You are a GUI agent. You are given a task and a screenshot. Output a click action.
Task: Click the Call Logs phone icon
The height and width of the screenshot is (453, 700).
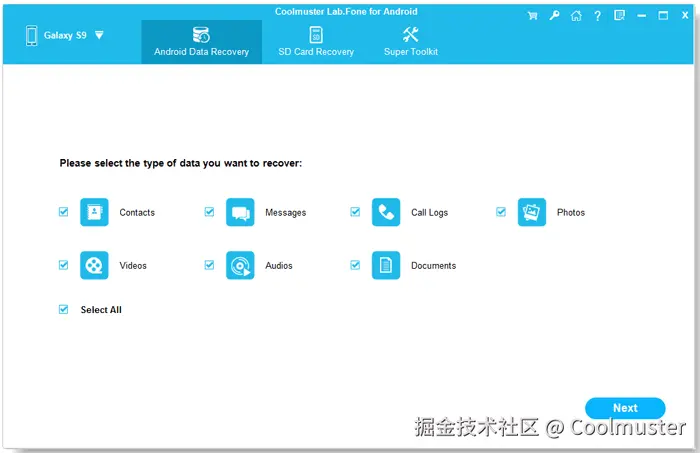tap(386, 212)
